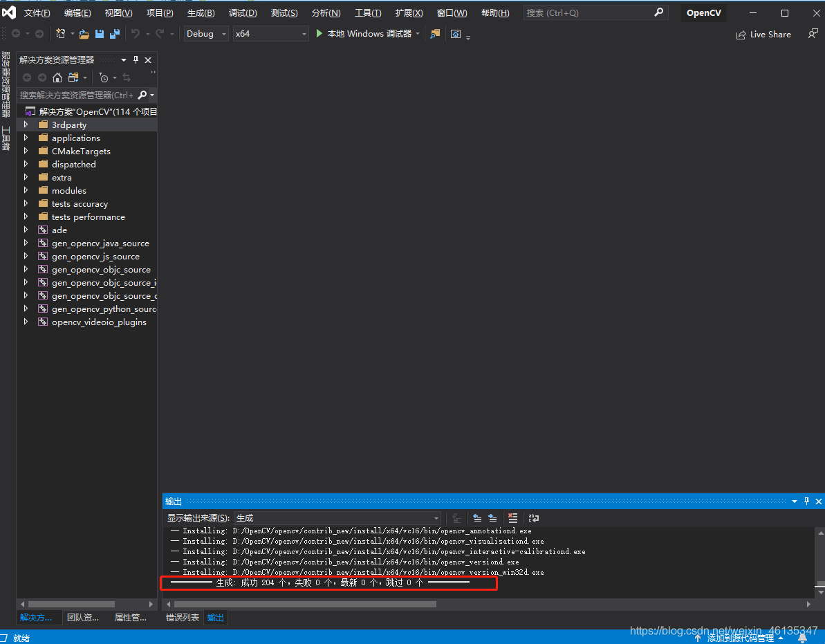Image resolution: width=825 pixels, height=644 pixels.
Task: Click the Home icon in Solution Explorer
Action: [57, 77]
